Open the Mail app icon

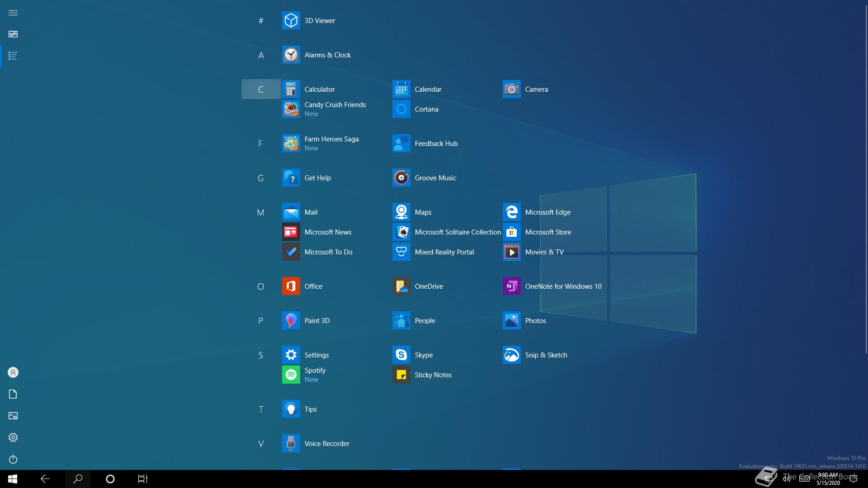(291, 212)
